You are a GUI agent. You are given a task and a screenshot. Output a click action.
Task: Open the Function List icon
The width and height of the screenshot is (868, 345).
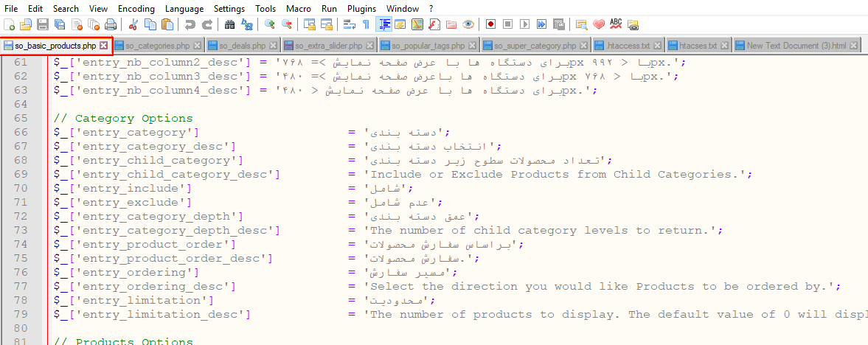[x=434, y=24]
